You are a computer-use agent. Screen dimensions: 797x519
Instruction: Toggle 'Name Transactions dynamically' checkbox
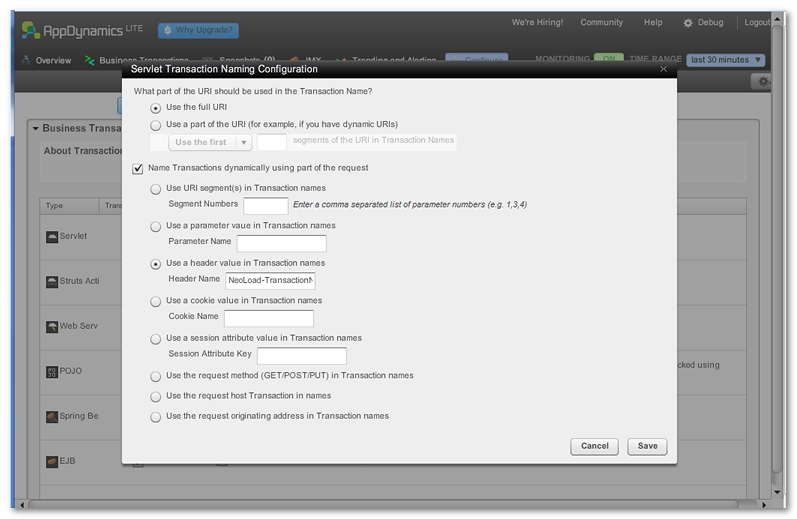coord(138,168)
